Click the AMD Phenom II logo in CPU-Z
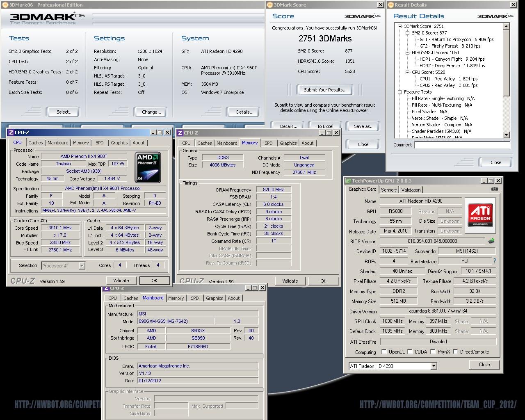This screenshot has width=525, height=420. (x=148, y=167)
